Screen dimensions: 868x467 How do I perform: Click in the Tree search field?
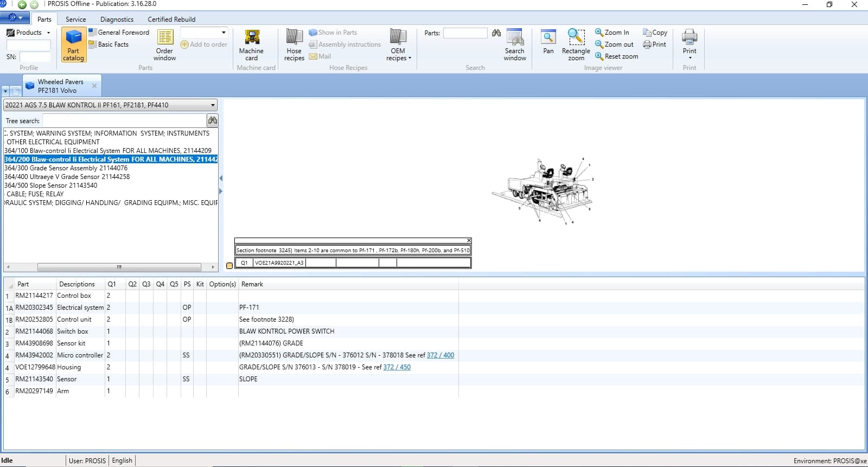tap(124, 120)
